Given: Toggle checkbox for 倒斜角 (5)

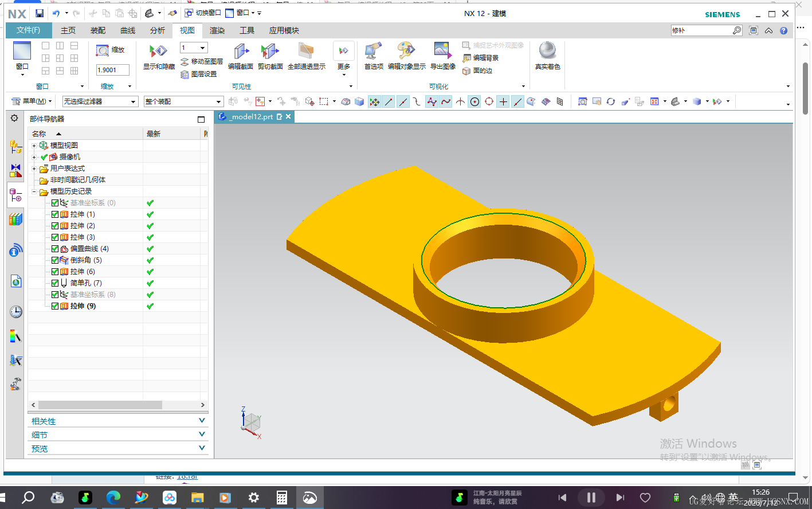Looking at the screenshot, I should 55,260.
